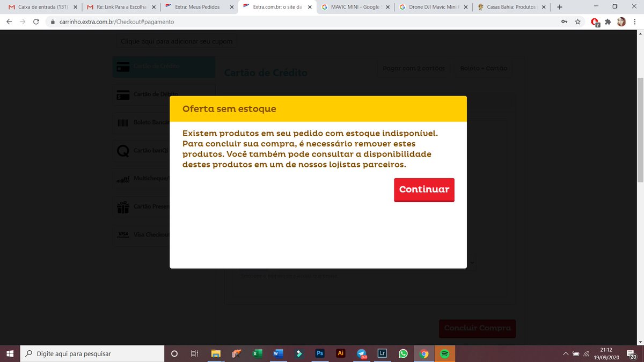This screenshot has width=644, height=362.
Task: Switch to the Caixa de entrada Gmail tab
Action: tap(42, 8)
